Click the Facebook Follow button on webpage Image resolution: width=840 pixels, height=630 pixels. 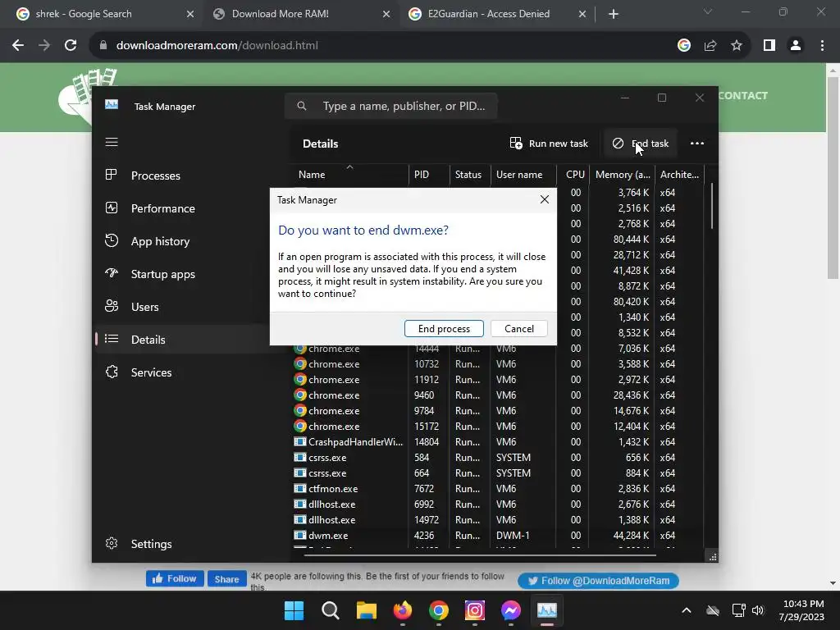pyautogui.click(x=175, y=578)
